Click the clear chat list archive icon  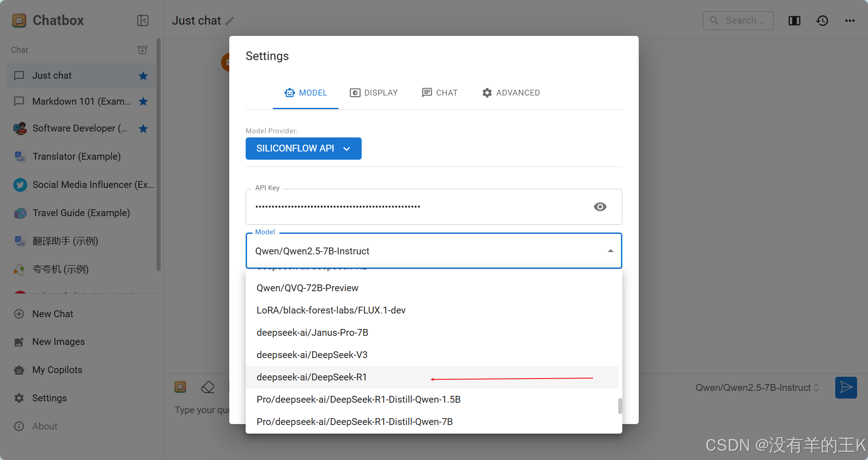(x=142, y=50)
